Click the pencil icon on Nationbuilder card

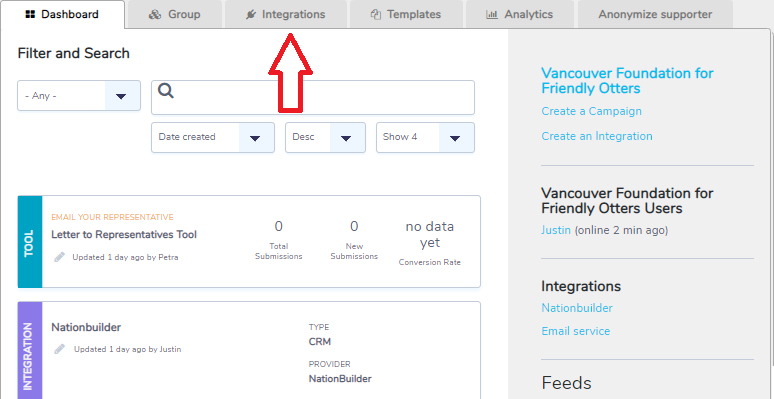pyautogui.click(x=60, y=349)
